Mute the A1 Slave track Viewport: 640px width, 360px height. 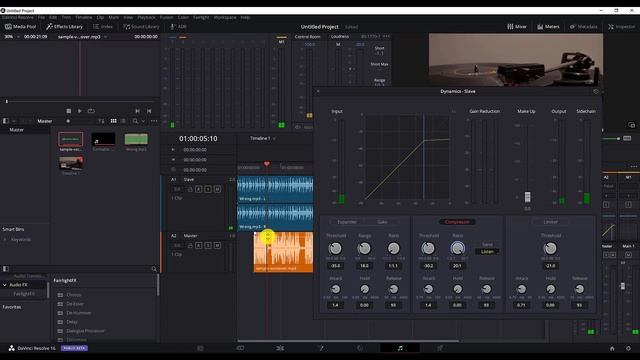pos(218,189)
